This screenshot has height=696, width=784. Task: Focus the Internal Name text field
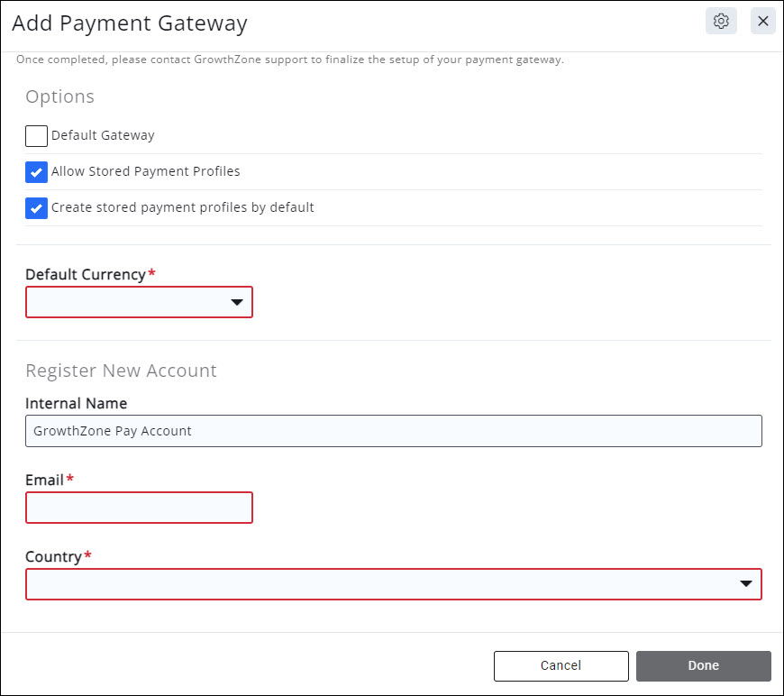click(393, 431)
